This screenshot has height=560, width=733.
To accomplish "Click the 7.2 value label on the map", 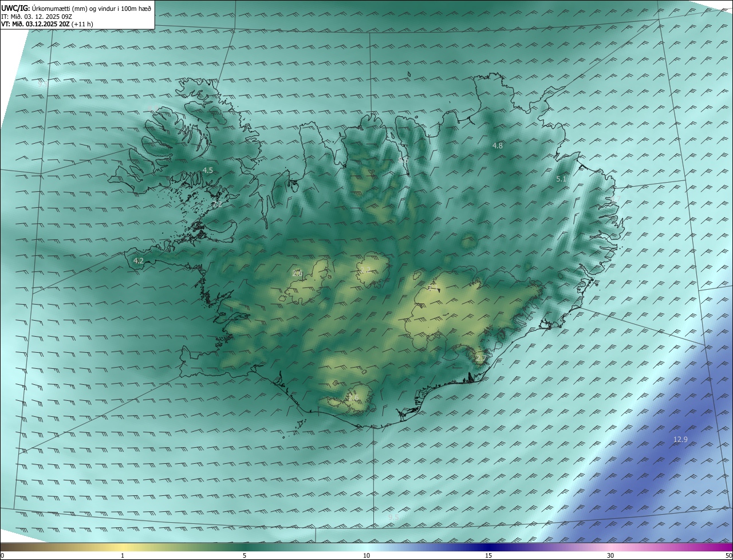I will coord(218,204).
